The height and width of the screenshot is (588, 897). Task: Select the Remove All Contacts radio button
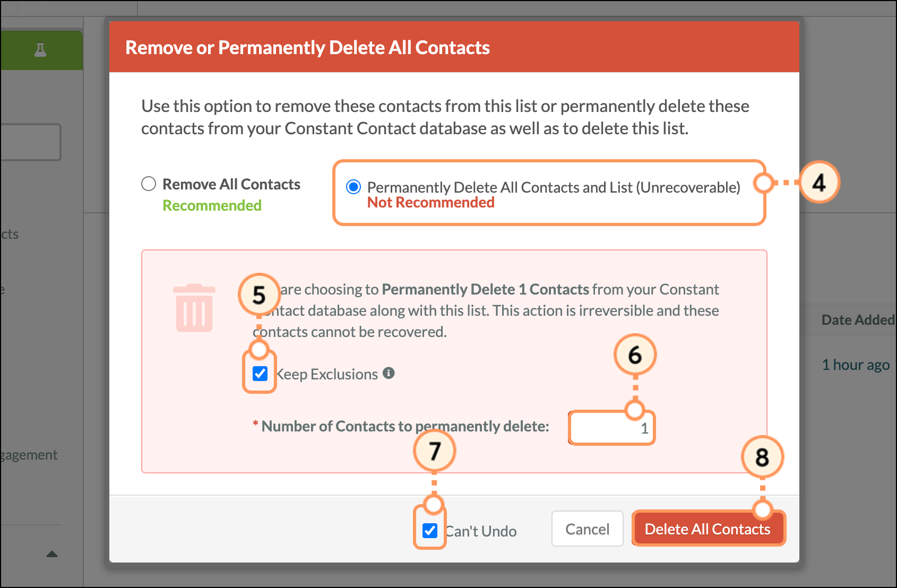click(x=149, y=184)
